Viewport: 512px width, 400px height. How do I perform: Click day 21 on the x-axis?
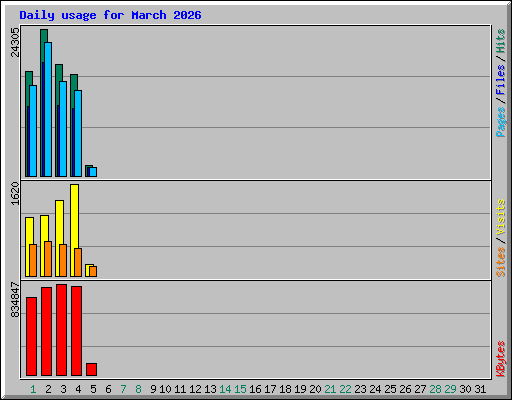(330, 389)
